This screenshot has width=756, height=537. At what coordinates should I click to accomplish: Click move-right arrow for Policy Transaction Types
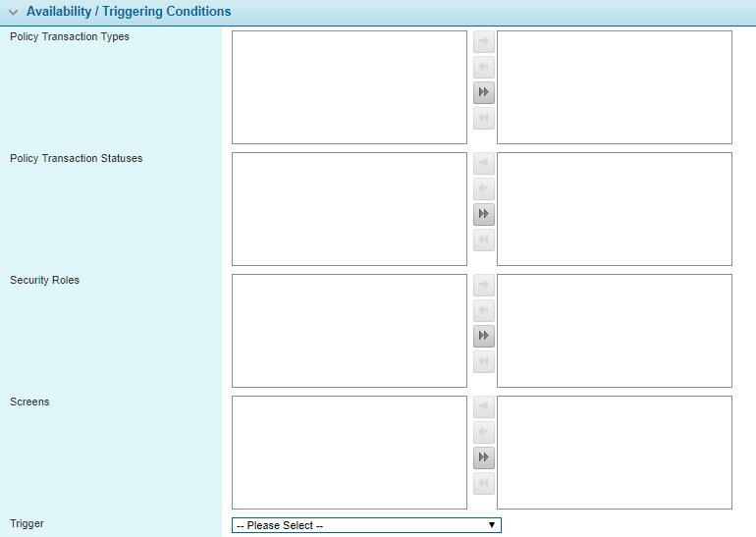pos(483,42)
